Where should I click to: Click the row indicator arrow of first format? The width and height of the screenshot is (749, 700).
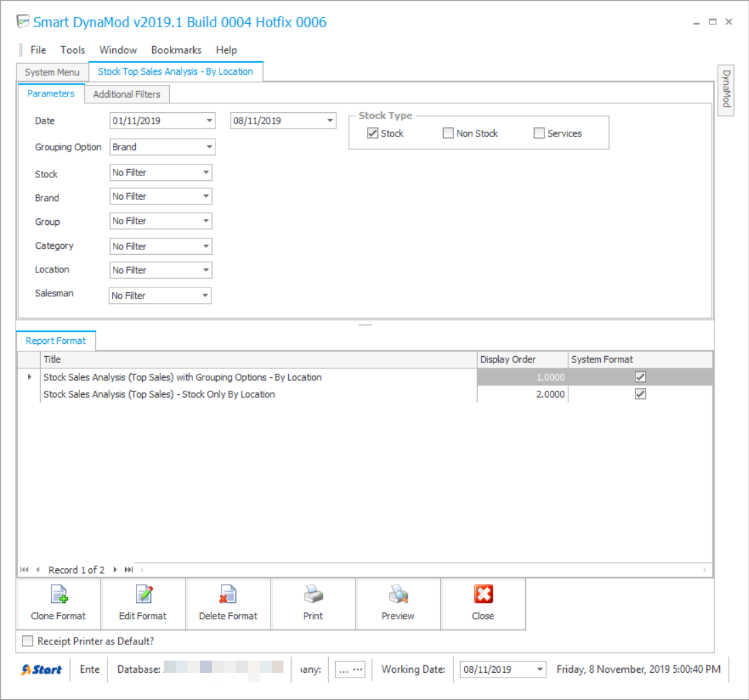29,377
